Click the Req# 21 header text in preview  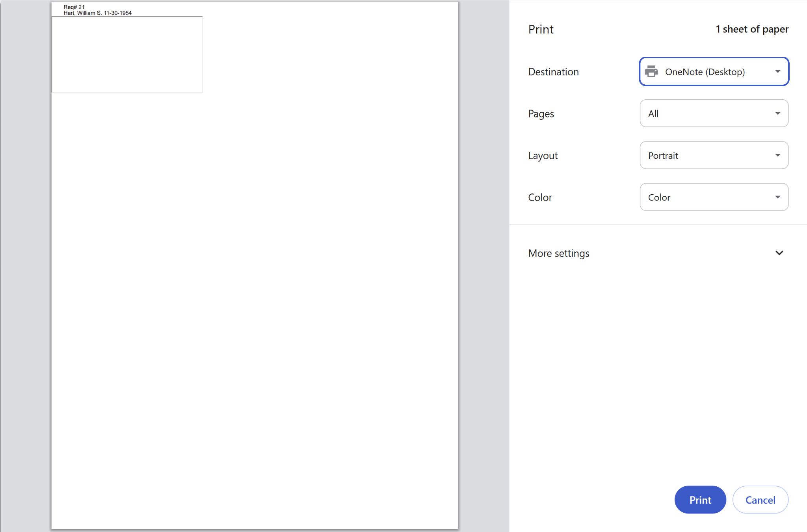[x=74, y=7]
